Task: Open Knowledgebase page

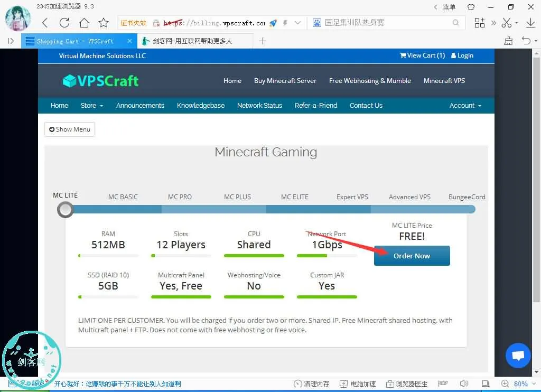Action: [201, 106]
